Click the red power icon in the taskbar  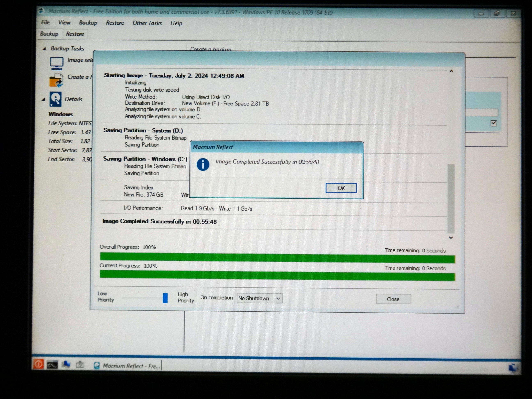tap(38, 364)
